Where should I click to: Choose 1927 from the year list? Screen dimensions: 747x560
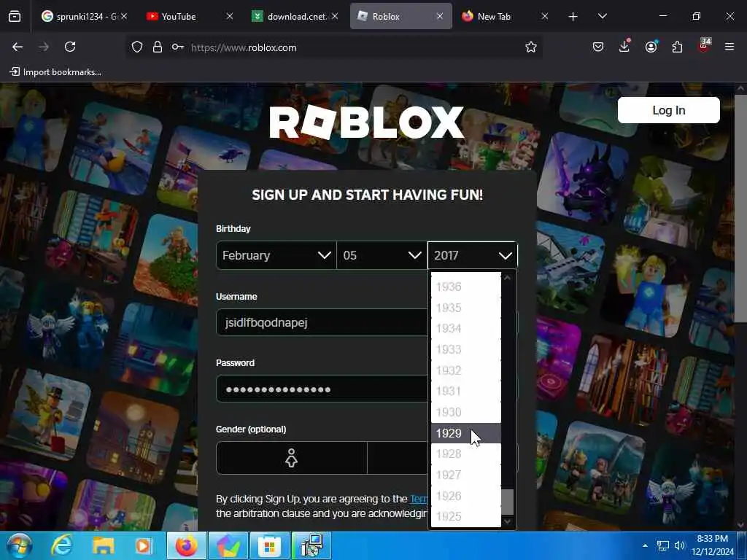465,475
